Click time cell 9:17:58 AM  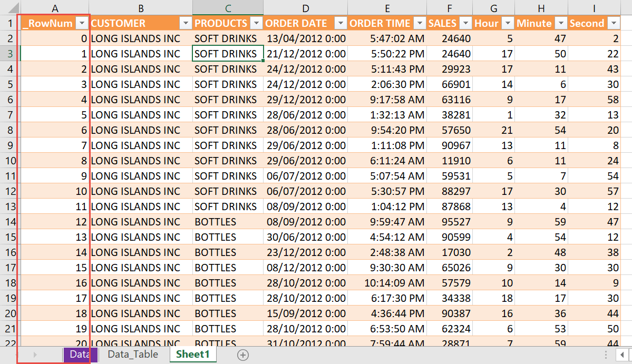click(x=387, y=100)
